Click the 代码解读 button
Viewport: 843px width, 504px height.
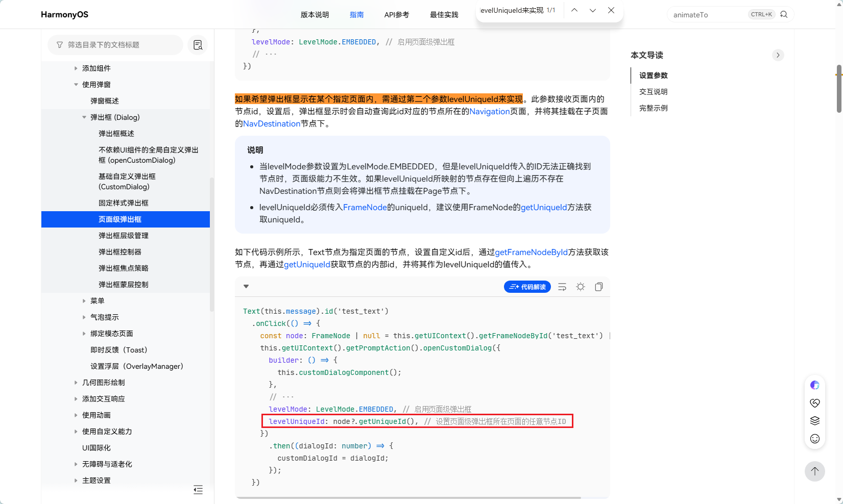click(x=527, y=287)
